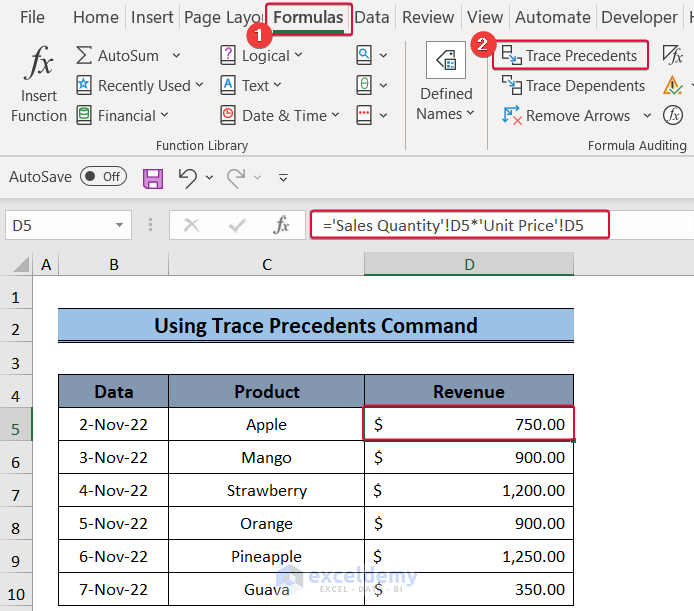Click the Redo arrow icon
The image size is (694, 611).
coord(236,178)
